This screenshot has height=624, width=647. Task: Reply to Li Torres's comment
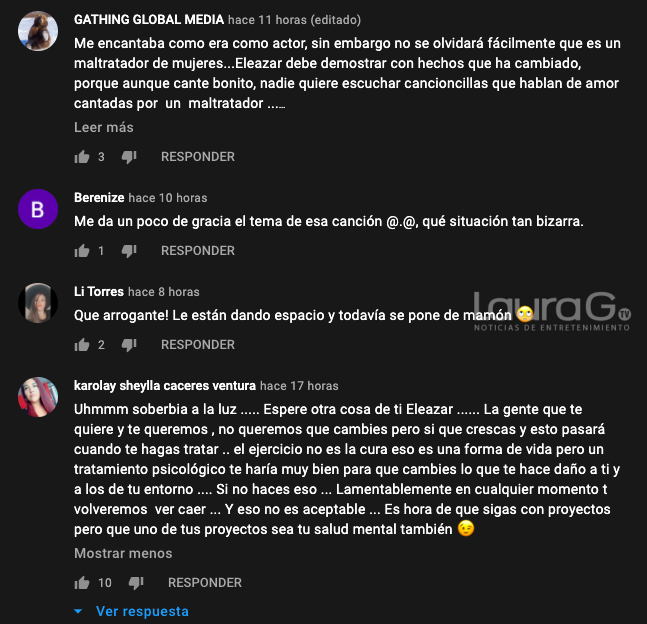198,345
